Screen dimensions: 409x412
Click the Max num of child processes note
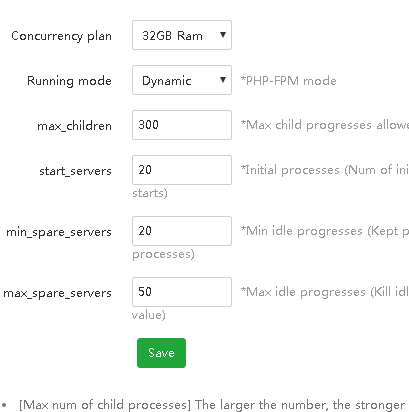click(212, 405)
